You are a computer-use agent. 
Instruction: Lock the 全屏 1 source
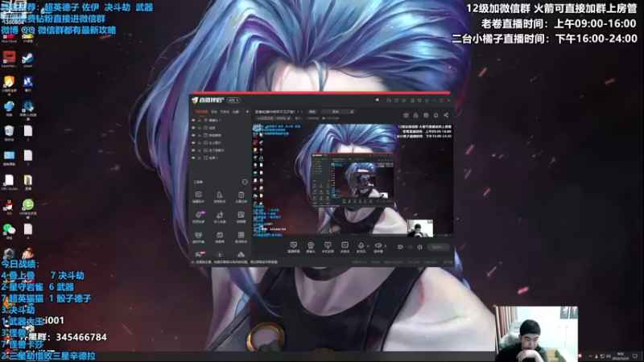tap(199, 158)
